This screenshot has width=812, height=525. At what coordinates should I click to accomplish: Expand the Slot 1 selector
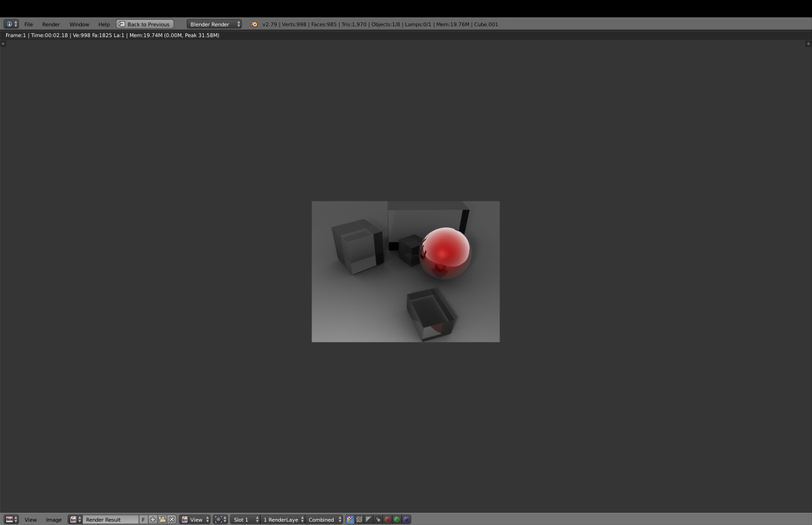coord(246,520)
